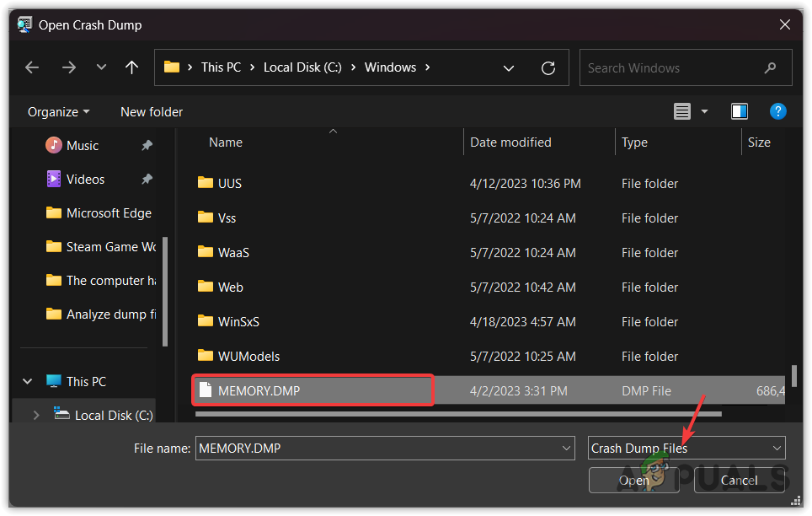Image resolution: width=812 pixels, height=516 pixels.
Task: Click the horizontal scrollbar of the file list
Action: (x=458, y=414)
